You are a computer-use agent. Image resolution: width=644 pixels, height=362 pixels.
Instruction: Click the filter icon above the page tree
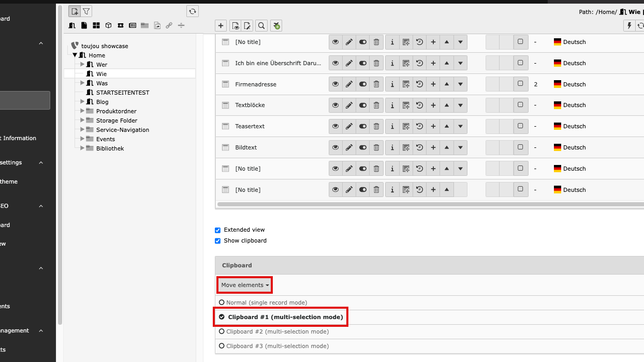(x=86, y=11)
